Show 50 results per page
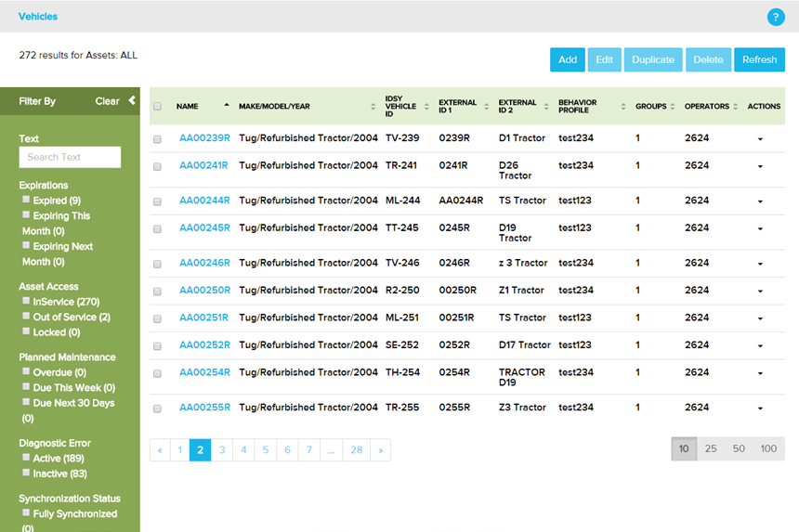The image size is (799, 532). coord(739,449)
